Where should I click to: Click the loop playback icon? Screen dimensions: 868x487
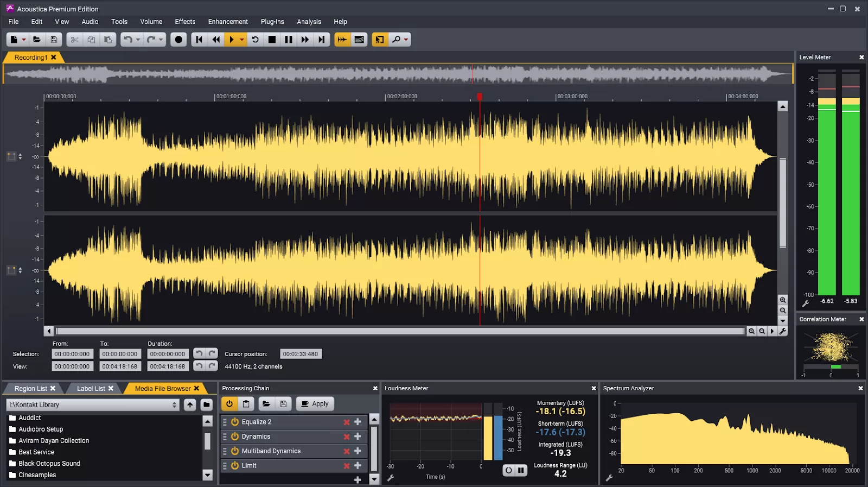coord(256,40)
